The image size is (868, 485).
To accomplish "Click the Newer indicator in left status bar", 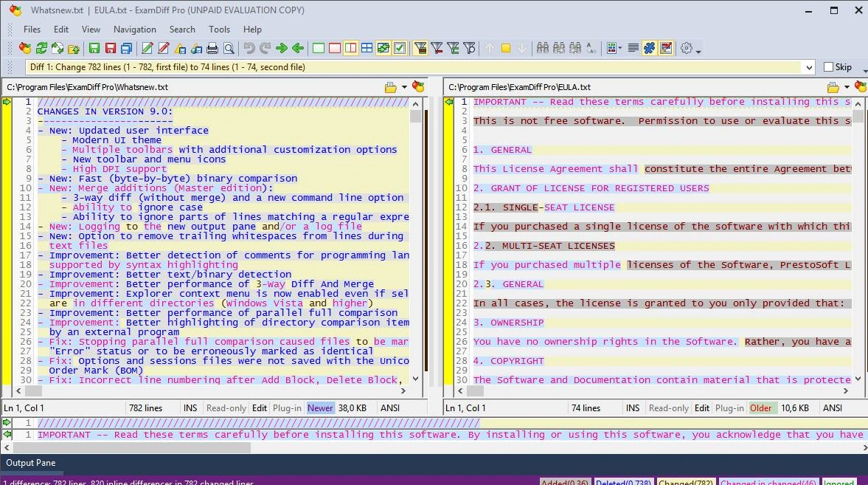I will pos(320,408).
